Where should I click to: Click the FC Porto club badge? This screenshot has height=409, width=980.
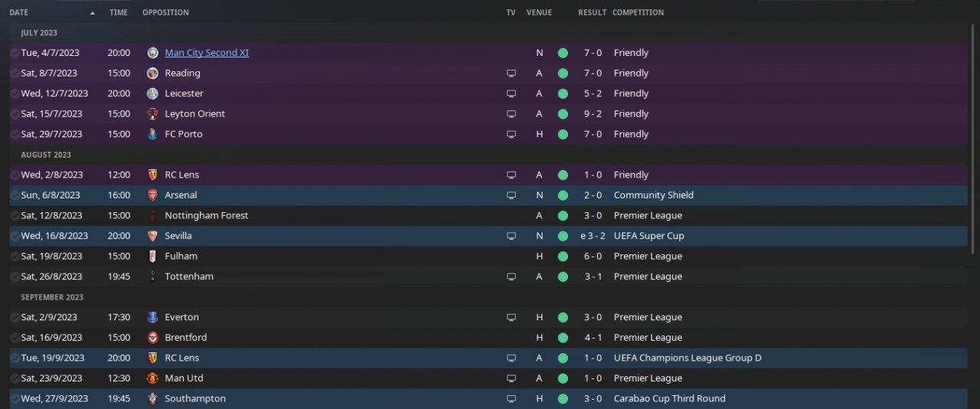[153, 134]
